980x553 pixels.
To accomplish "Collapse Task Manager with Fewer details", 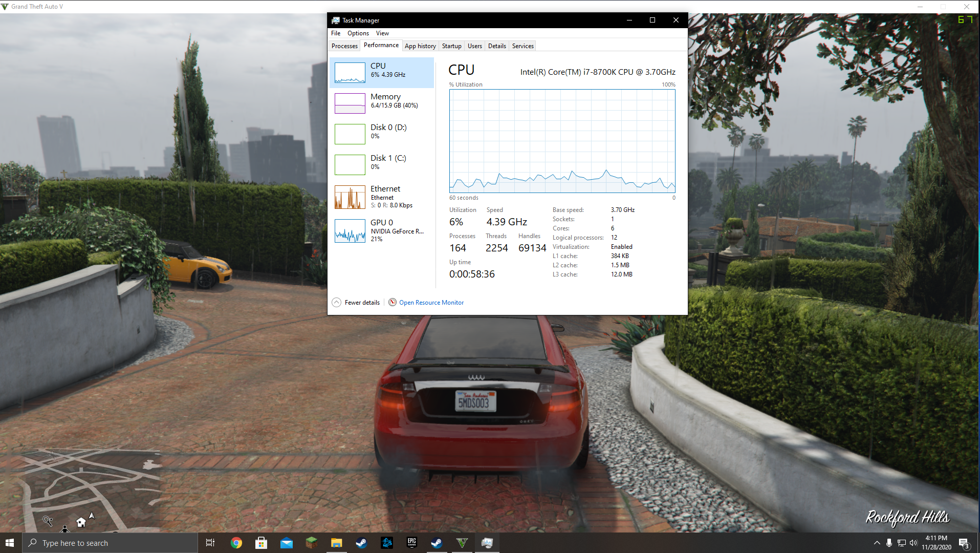I will (356, 303).
